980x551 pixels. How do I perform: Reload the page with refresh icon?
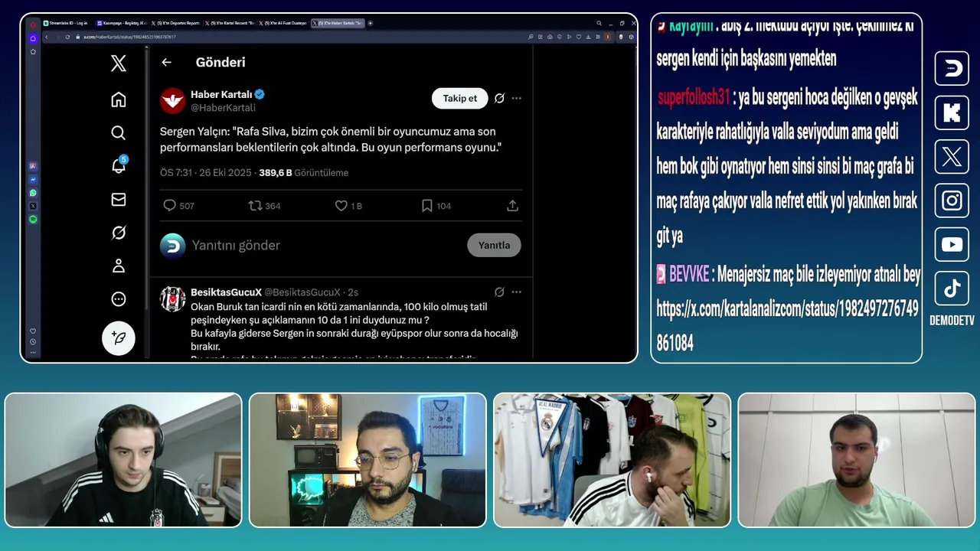coord(67,37)
